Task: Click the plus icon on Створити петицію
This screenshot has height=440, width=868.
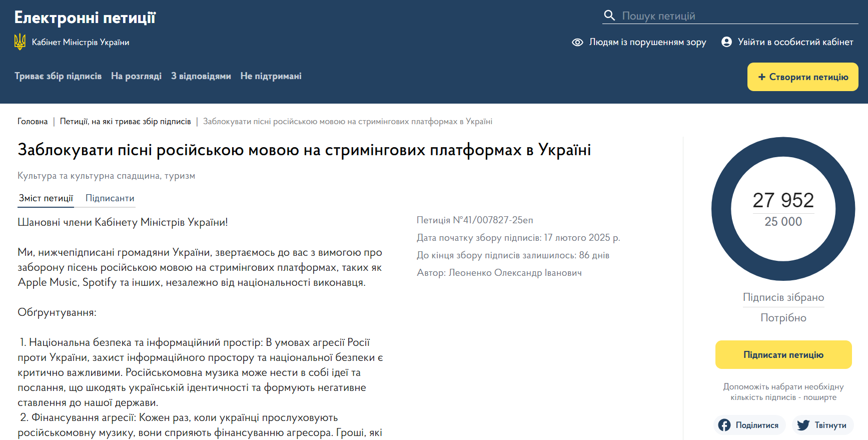Action: (x=761, y=77)
